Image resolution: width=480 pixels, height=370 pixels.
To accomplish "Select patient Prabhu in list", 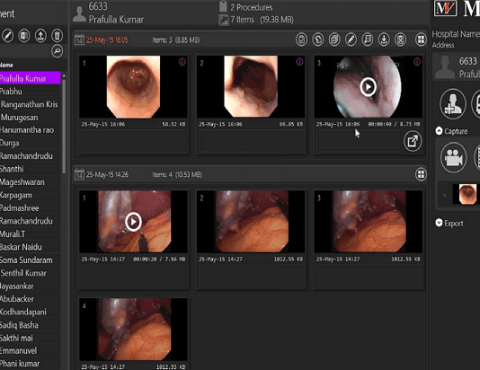I will [30, 91].
